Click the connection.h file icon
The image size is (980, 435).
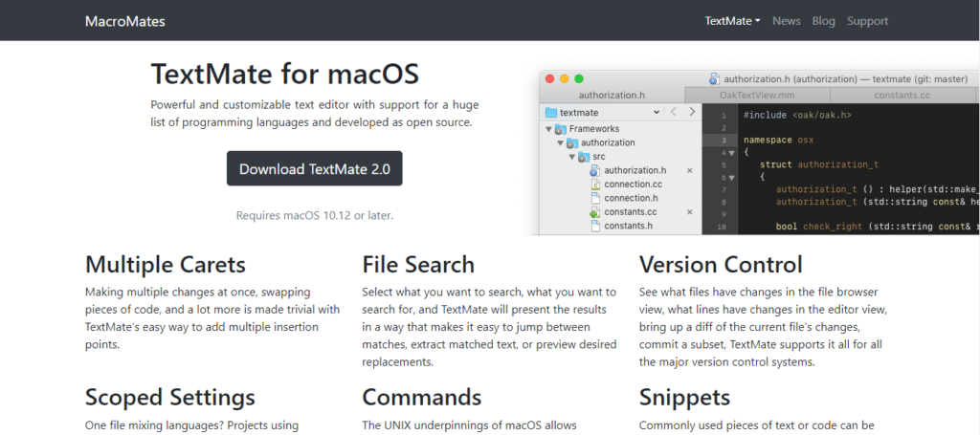(x=595, y=198)
